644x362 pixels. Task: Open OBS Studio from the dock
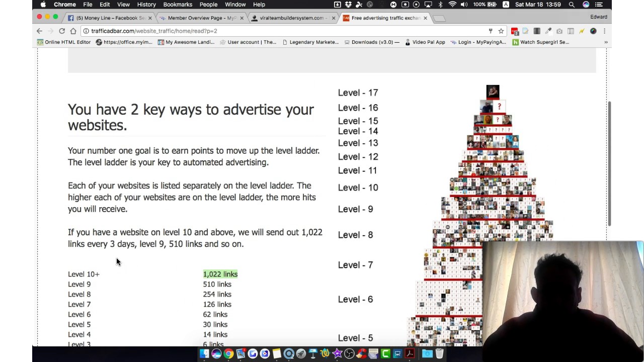pos(349,354)
